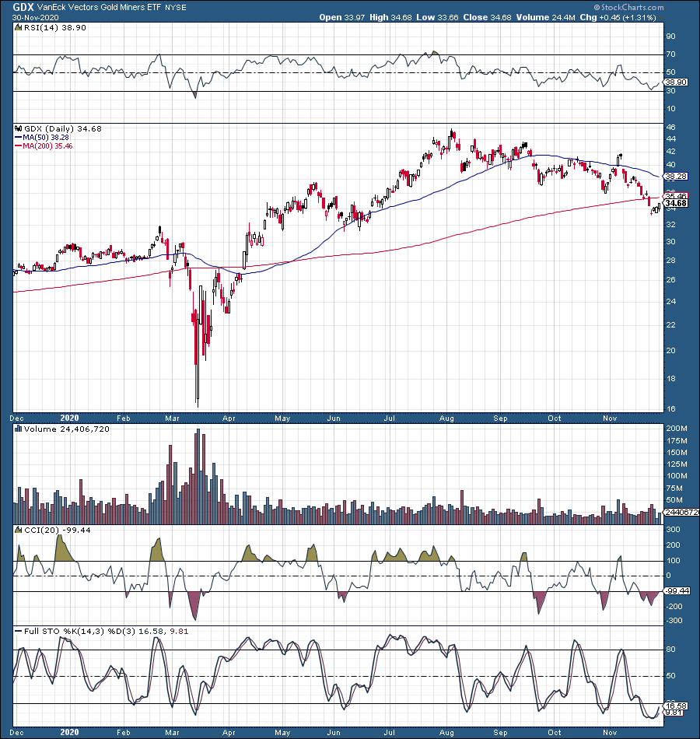The image size is (700, 739).
Task: Click the 9.81 stochastic tag on right axis
Action: (x=673, y=713)
